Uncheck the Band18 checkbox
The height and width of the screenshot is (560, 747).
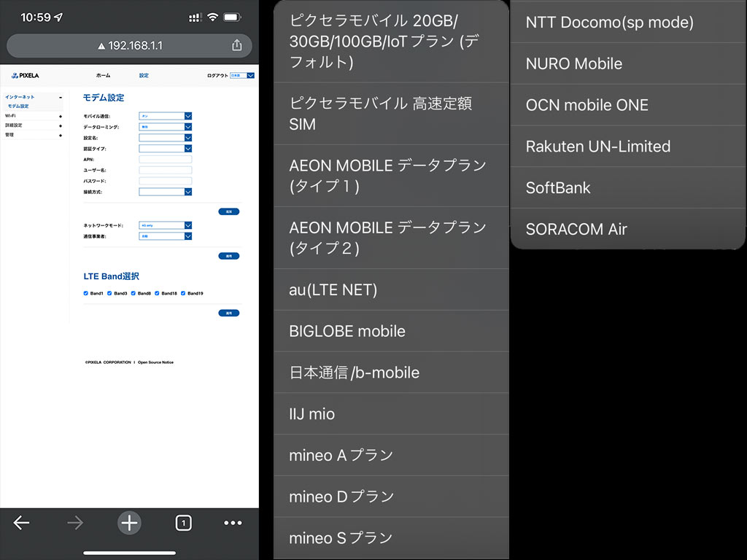[157, 293]
